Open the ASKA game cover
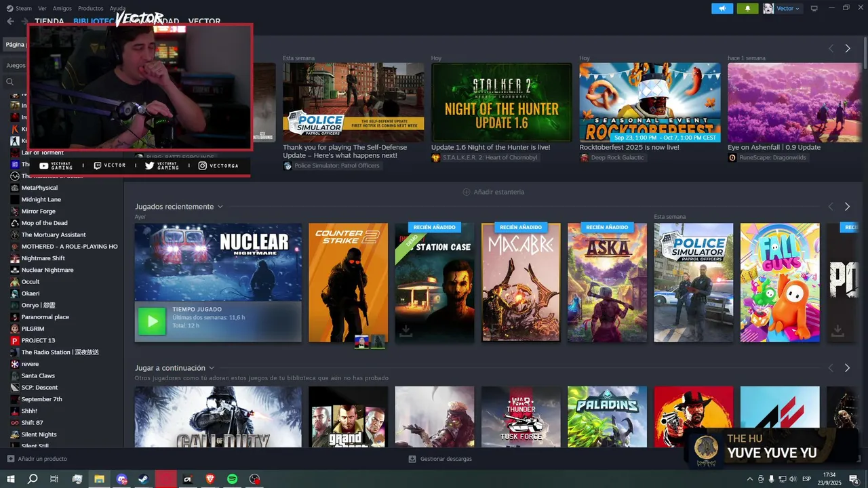The image size is (868, 488). (607, 283)
